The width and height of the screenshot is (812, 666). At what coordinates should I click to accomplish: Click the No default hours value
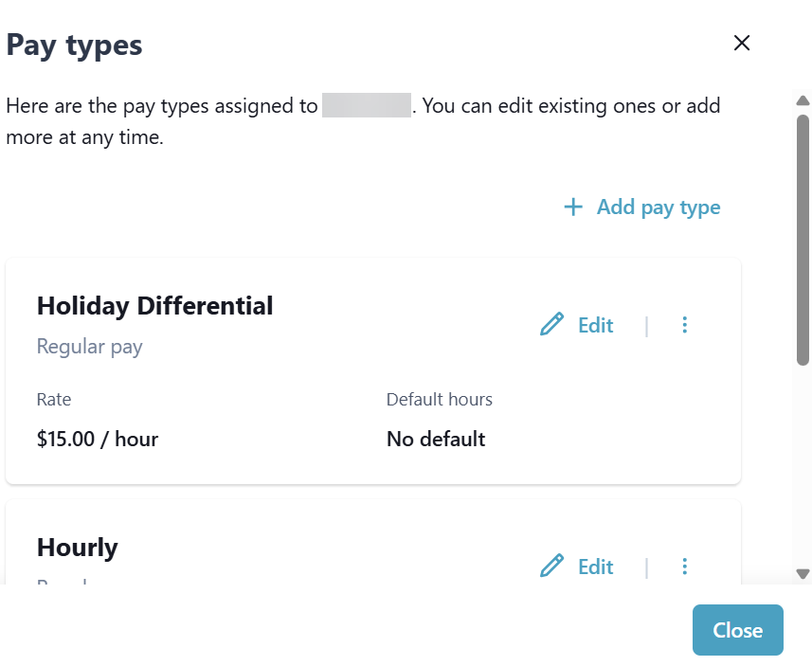pyautogui.click(x=436, y=439)
